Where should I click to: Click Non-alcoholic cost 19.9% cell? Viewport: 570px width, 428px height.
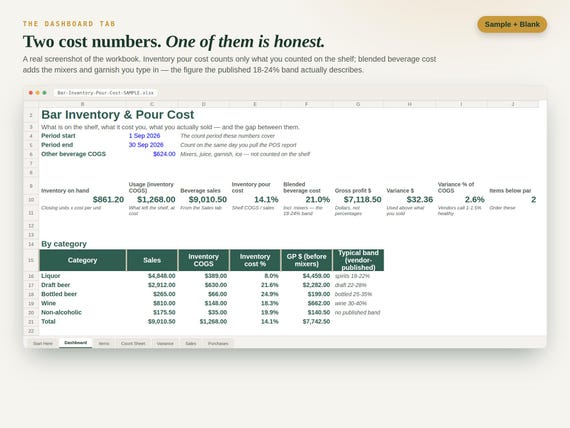[270, 312]
